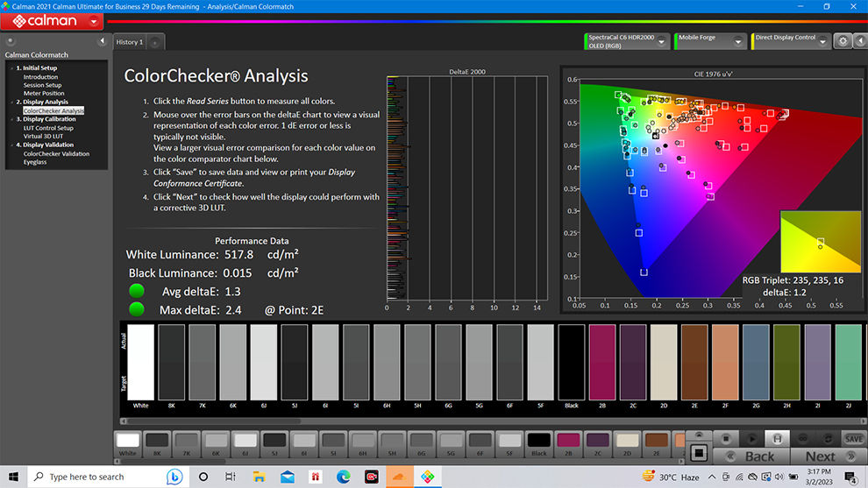This screenshot has width=868, height=488.
Task: Open Microsoft Edge from the taskbar
Action: point(343,477)
